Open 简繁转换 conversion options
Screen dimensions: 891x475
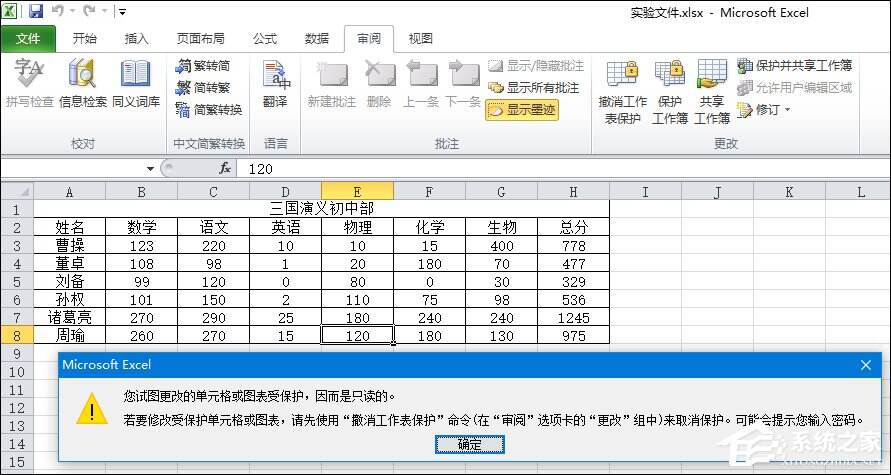(209, 109)
